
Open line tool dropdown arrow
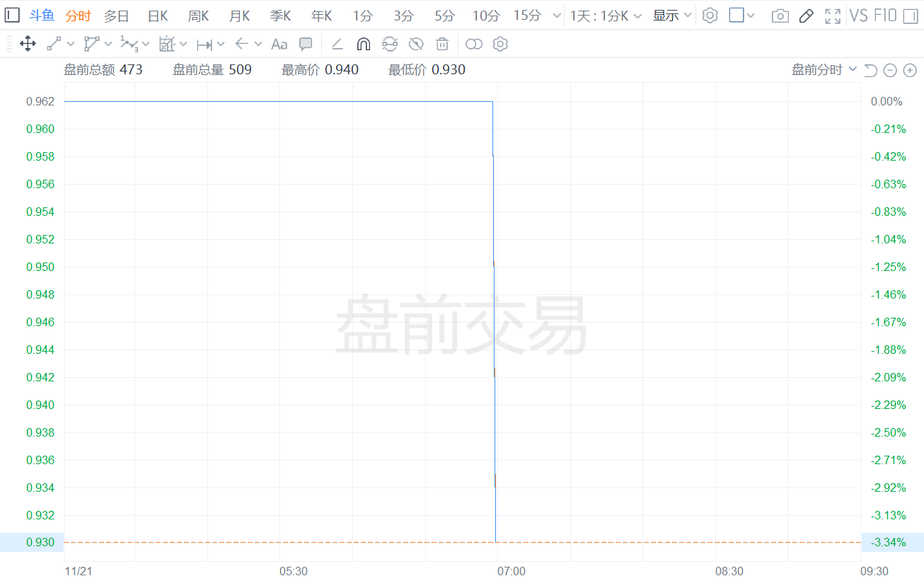pyautogui.click(x=71, y=45)
